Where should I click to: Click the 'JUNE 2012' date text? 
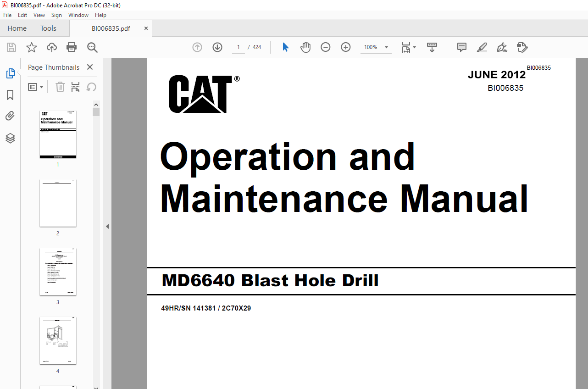pyautogui.click(x=497, y=75)
